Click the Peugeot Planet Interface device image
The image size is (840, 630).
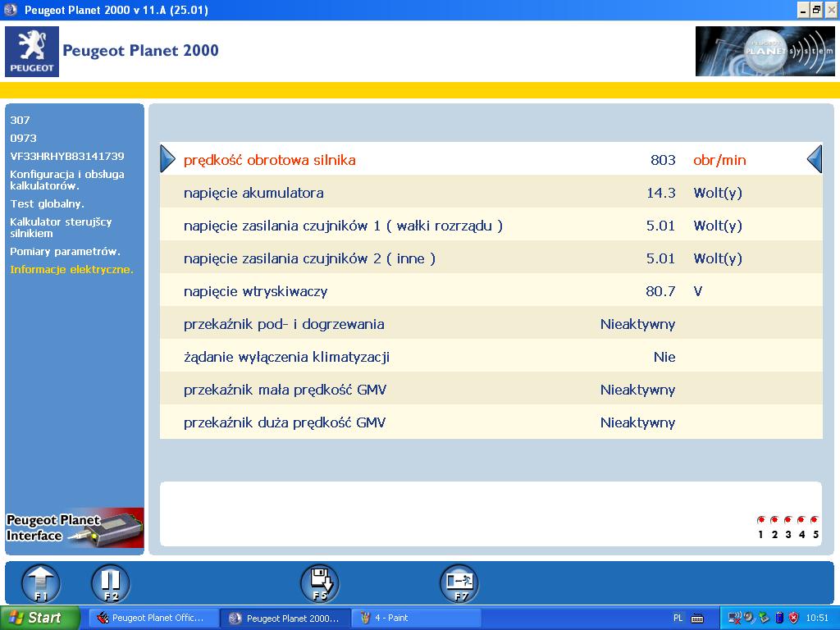tap(75, 528)
